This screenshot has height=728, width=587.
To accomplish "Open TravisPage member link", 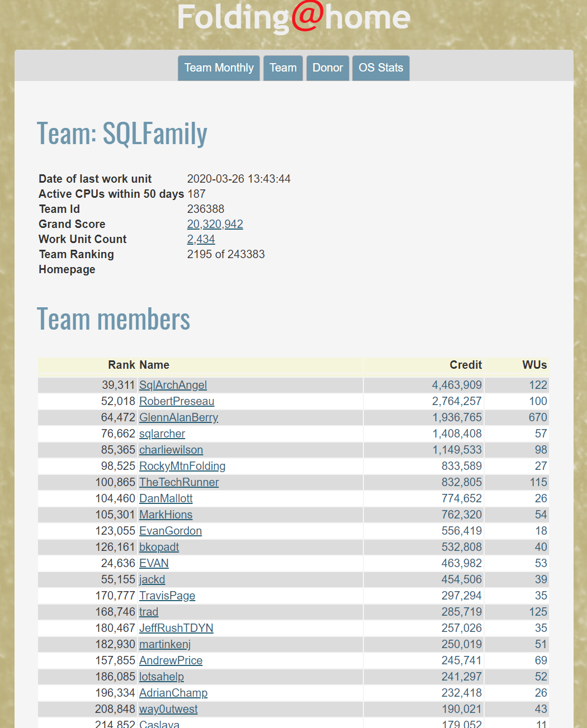I will (167, 596).
